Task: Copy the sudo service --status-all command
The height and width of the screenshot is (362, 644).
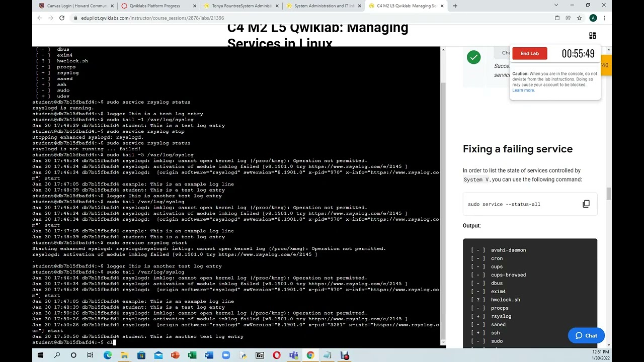Action: (586, 204)
